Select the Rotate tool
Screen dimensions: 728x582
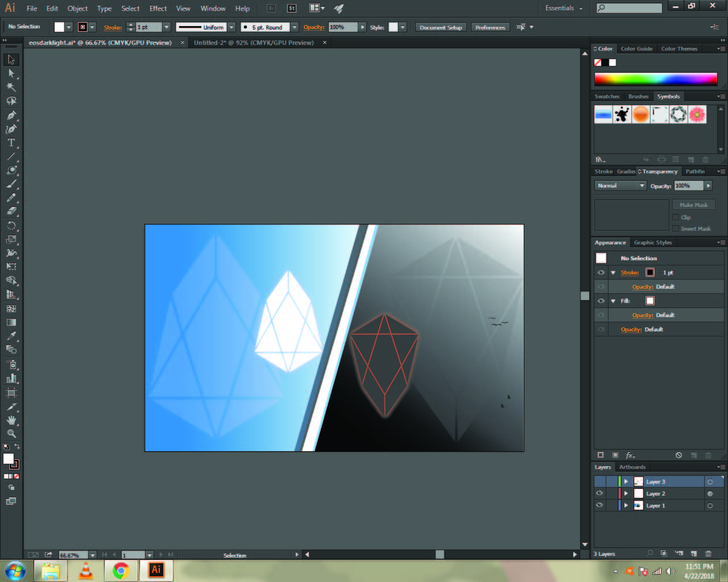pos(11,226)
